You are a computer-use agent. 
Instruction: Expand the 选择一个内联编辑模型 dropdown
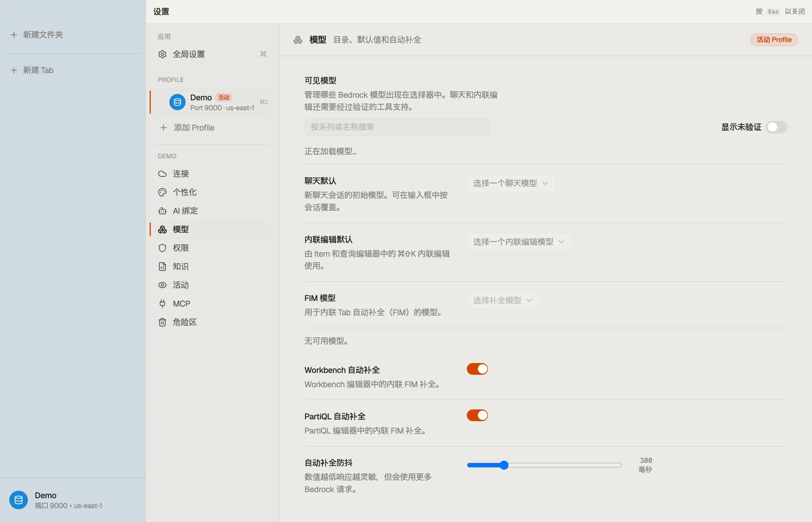point(519,242)
